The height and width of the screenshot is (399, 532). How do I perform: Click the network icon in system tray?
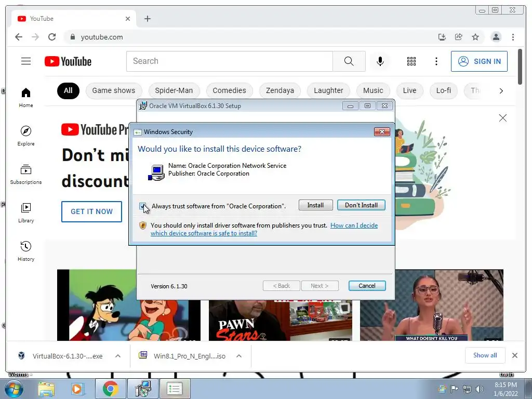(467, 389)
